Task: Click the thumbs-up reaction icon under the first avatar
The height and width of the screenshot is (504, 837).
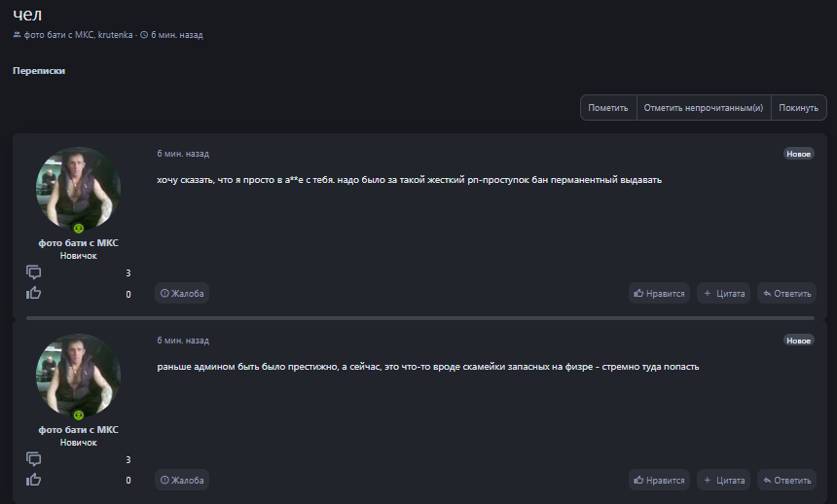Action: (x=34, y=293)
